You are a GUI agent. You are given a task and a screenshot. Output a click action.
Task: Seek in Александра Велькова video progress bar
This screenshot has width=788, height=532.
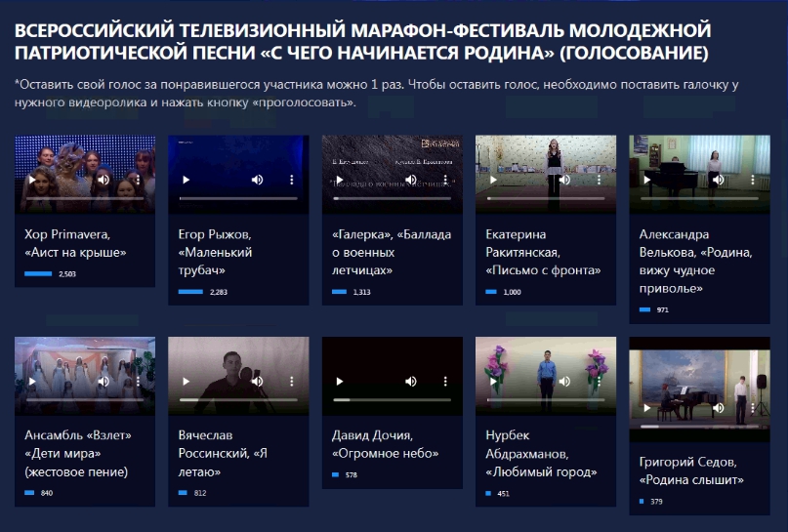click(x=700, y=198)
